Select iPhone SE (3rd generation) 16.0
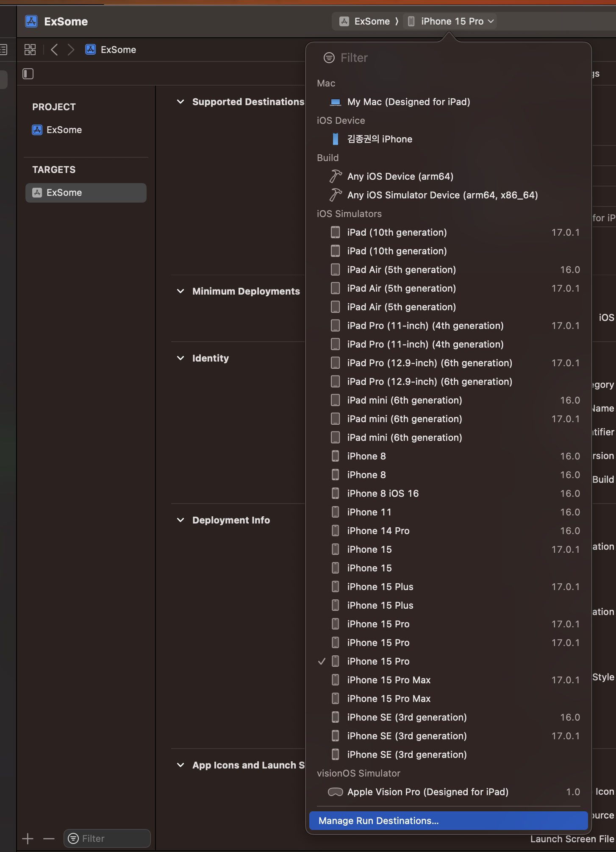This screenshot has width=616, height=852. [x=449, y=717]
